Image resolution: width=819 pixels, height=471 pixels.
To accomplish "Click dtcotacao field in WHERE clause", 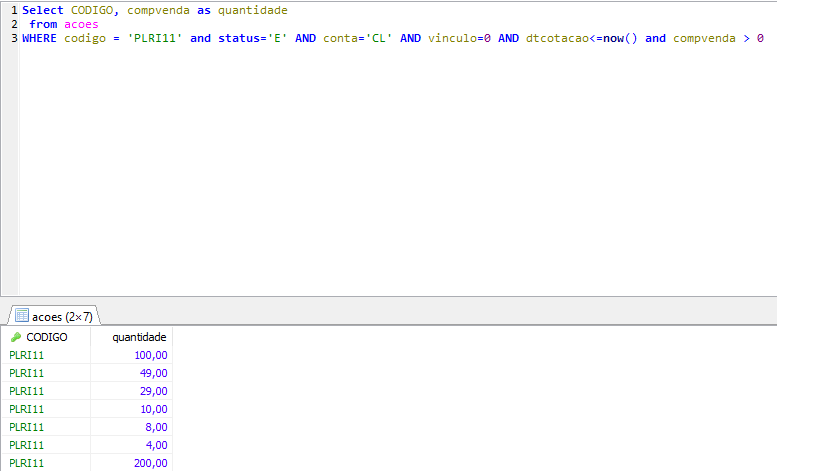I will click(x=557, y=39).
